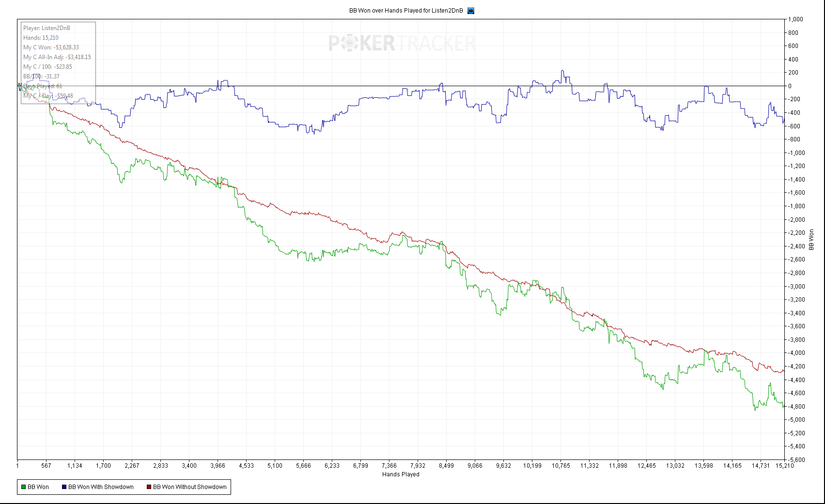Click the 'My C Won: -$3,628.33' stat
This screenshot has width=825, height=504.
click(51, 47)
